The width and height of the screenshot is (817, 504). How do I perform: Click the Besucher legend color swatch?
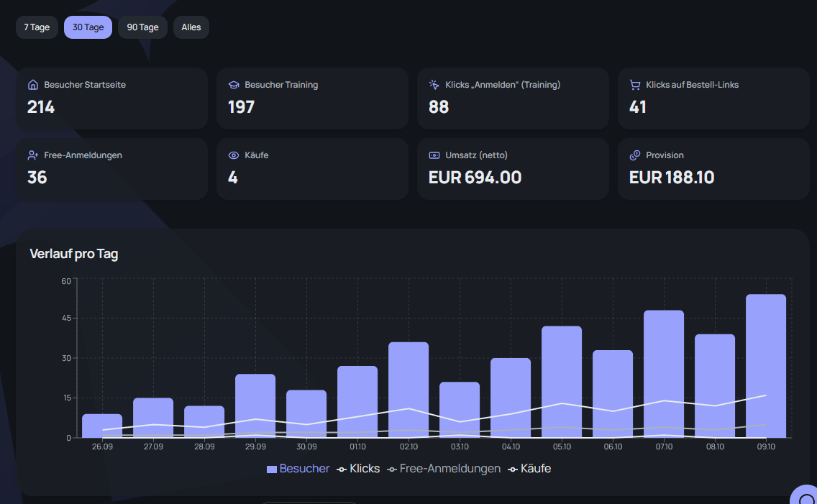271,469
